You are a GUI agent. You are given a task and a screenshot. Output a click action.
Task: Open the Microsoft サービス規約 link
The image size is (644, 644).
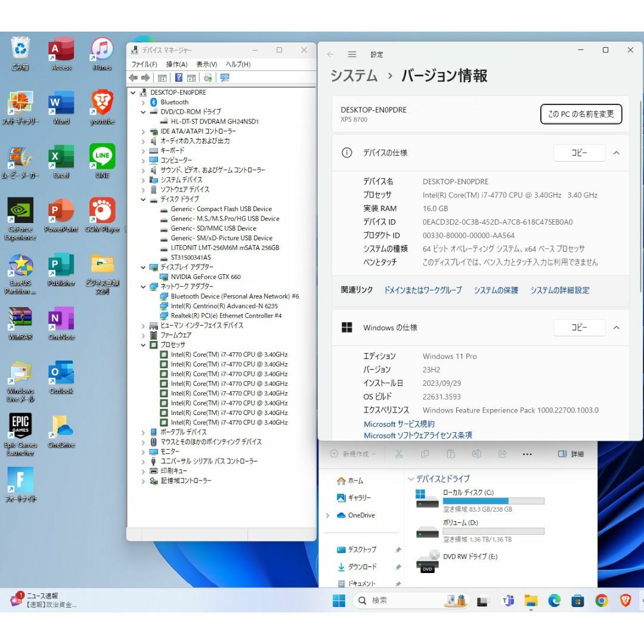(399, 424)
